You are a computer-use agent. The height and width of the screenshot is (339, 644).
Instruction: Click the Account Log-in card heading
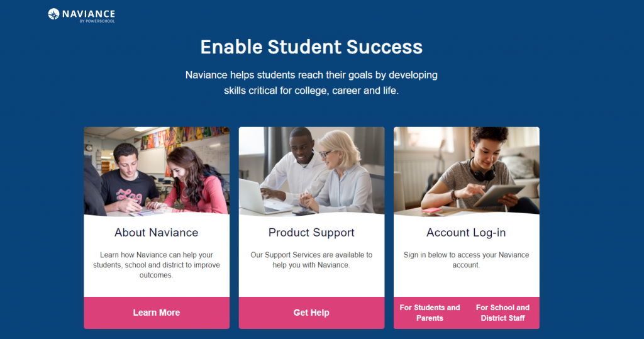[466, 233]
